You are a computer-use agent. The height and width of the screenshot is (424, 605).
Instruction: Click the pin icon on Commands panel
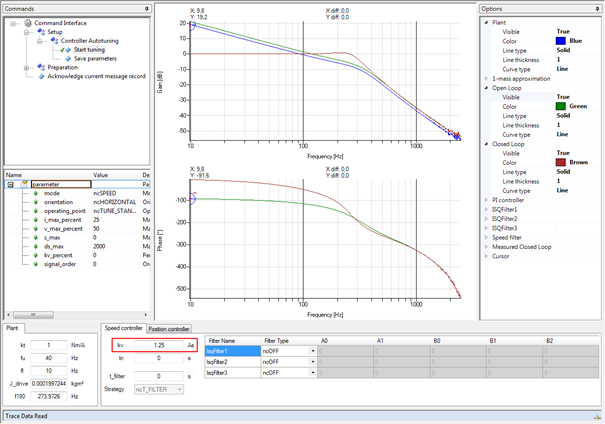[147, 8]
